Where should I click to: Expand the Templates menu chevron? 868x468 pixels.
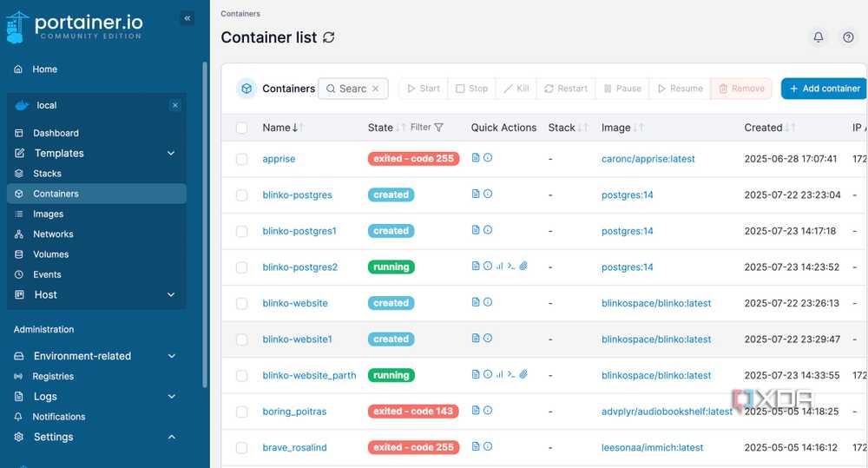point(171,154)
